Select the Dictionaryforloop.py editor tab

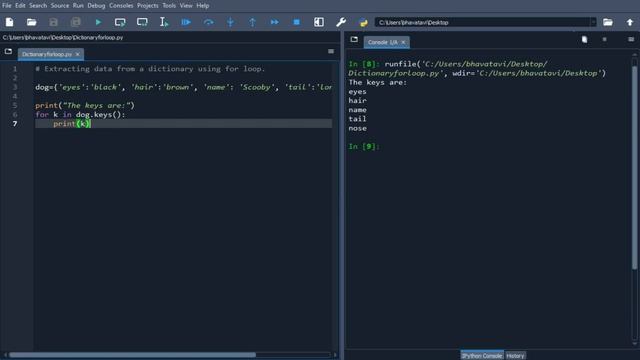(x=47, y=54)
